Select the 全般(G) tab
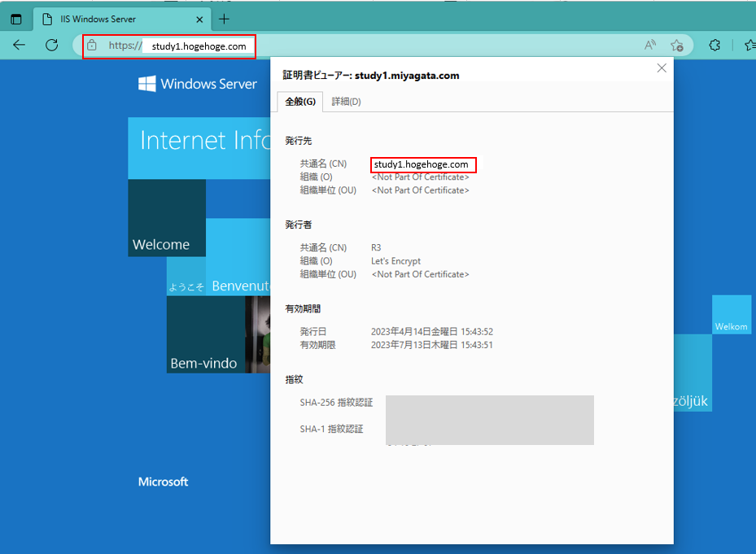Viewport: 756px width, 554px height. point(300,102)
